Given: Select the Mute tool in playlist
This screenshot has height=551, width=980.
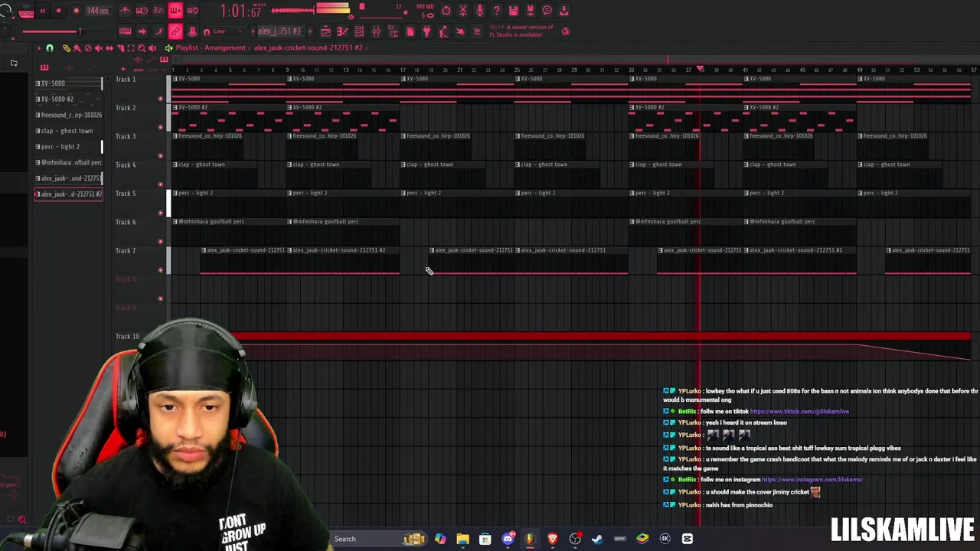Looking at the screenshot, I should [x=98, y=48].
